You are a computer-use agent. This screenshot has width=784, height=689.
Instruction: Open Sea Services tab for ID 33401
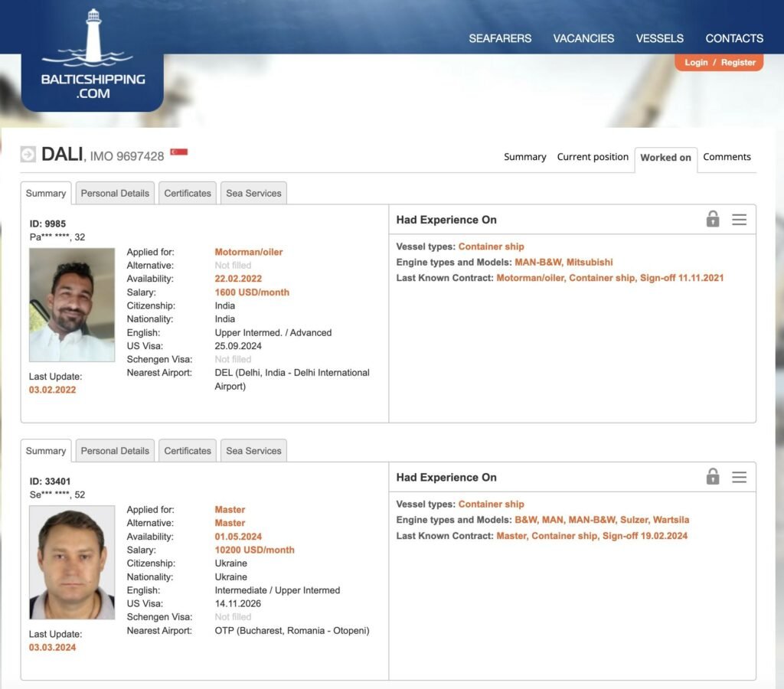253,450
